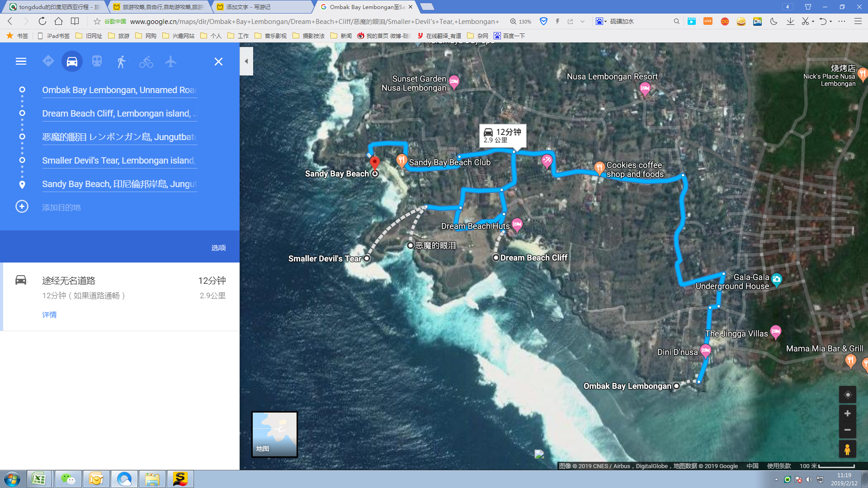Reload the current page

[42, 21]
